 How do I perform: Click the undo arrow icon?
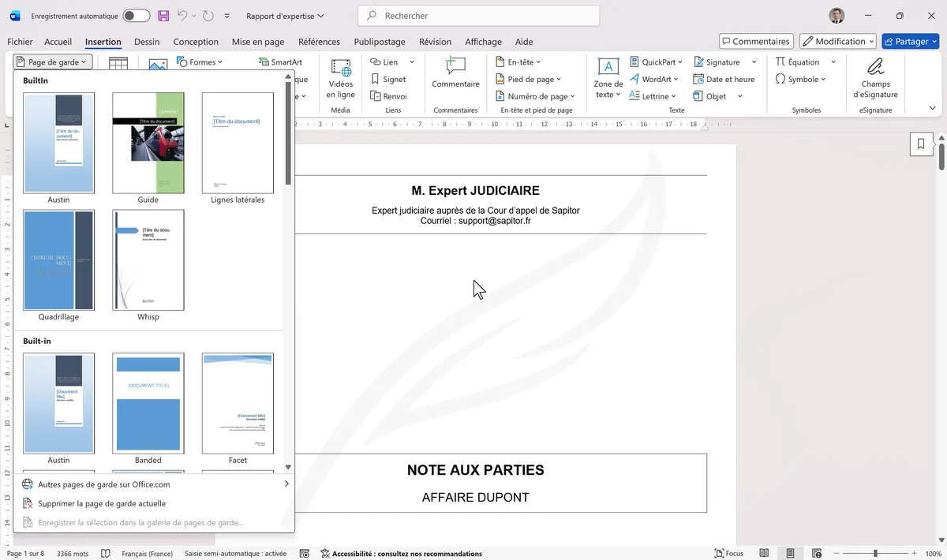point(183,16)
